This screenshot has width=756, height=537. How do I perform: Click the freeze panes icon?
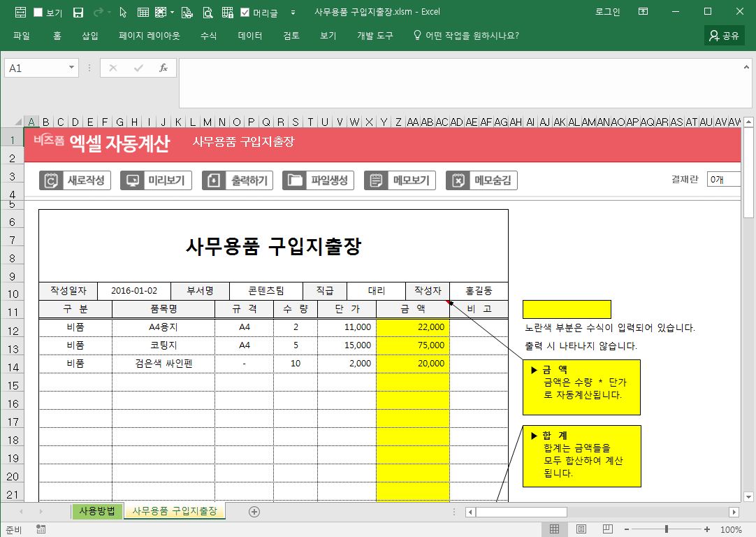pos(161,13)
